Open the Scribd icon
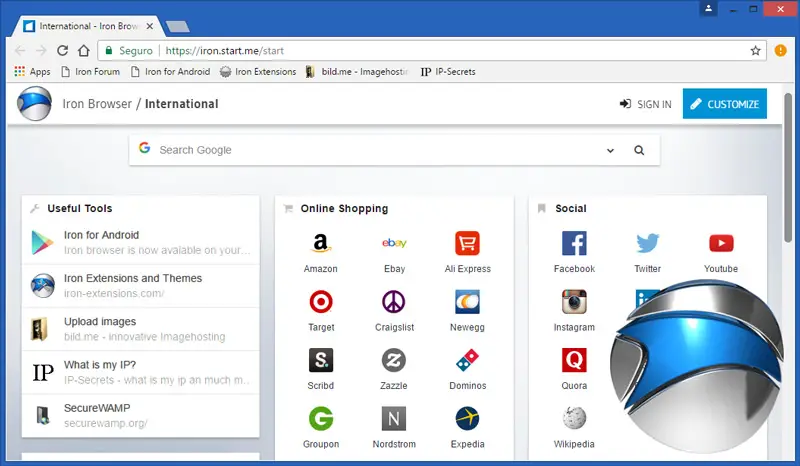The image size is (800, 466). point(320,360)
